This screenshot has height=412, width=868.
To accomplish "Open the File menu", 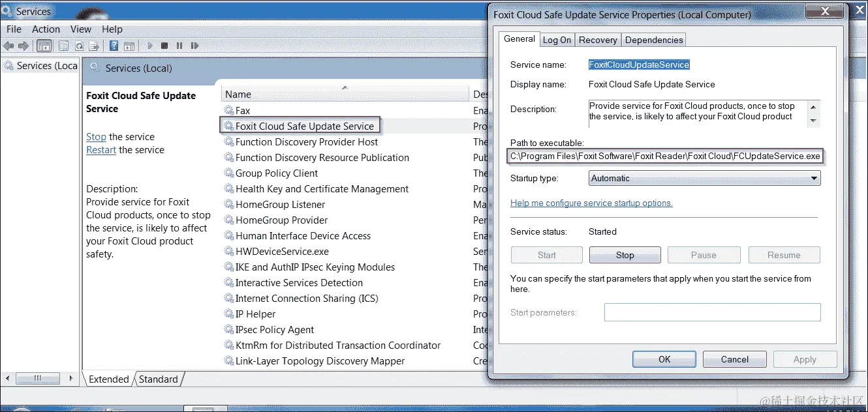I will pyautogui.click(x=14, y=29).
